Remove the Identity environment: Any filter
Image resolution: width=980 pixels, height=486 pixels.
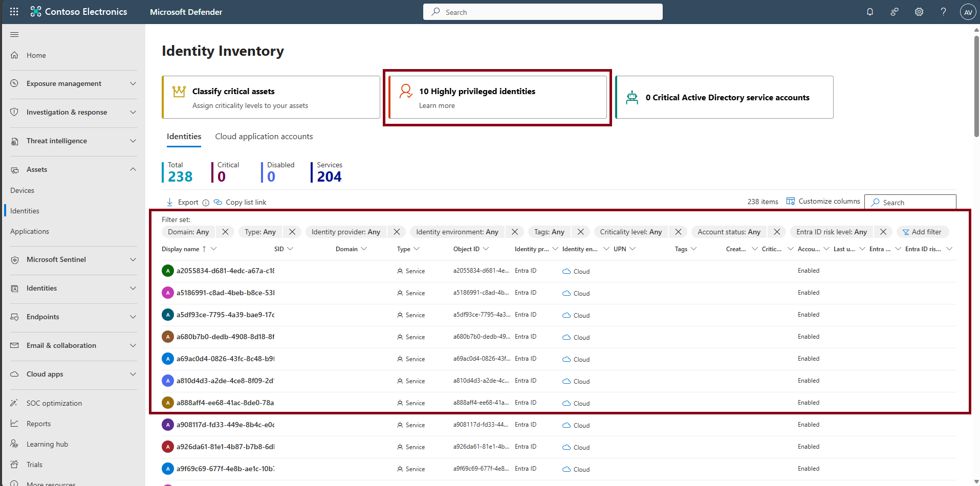tap(515, 232)
